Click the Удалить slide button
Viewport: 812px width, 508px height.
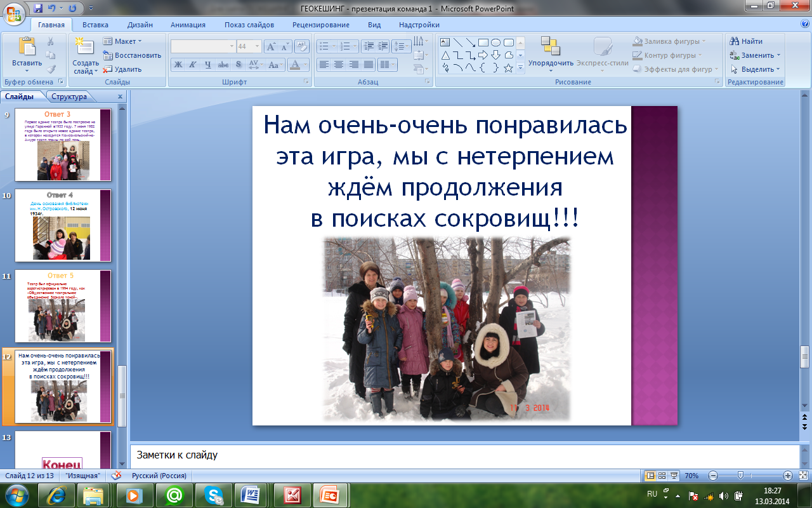tap(122, 69)
